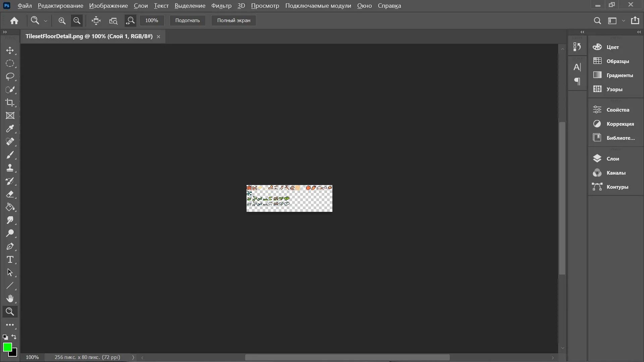Open the green foreground color swatch

[7, 347]
